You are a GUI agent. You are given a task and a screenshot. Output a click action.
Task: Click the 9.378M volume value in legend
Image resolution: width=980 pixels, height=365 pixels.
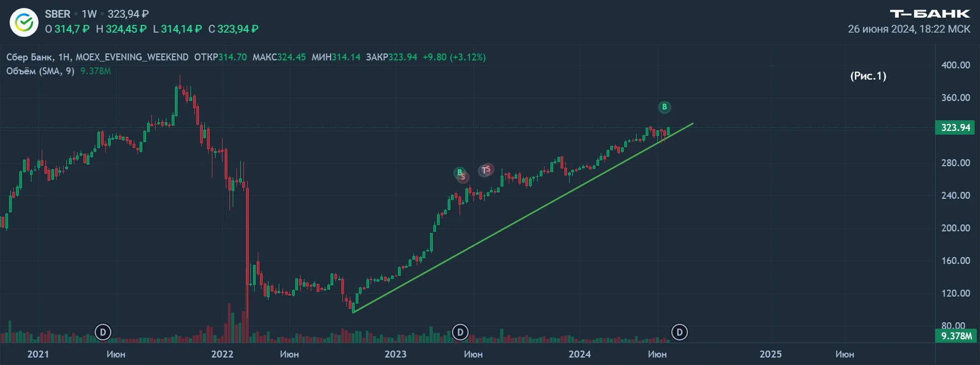[96, 71]
